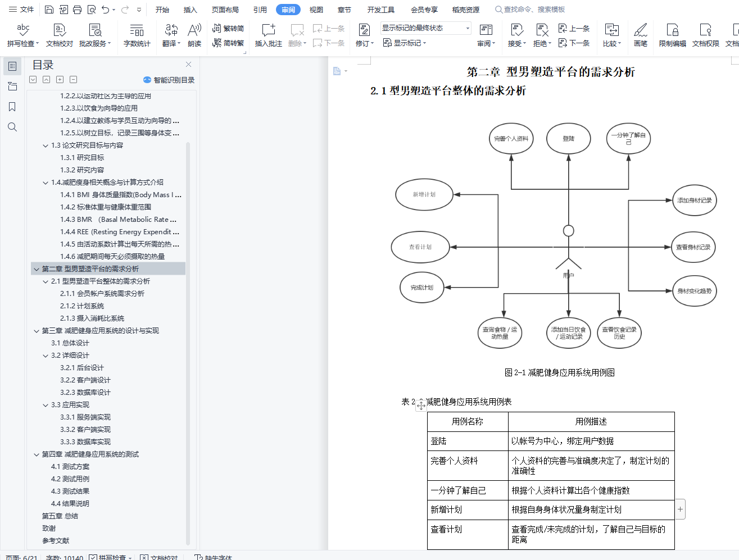Click the Save icon in quick access bar
Image resolution: width=739 pixels, height=560 pixels.
[49, 10]
